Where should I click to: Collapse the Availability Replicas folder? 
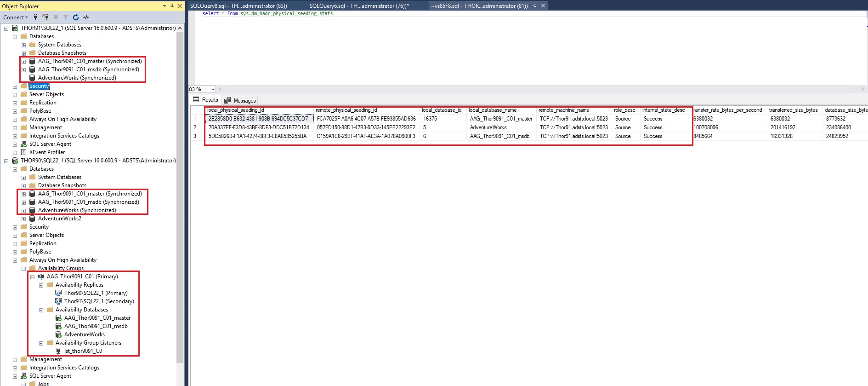point(41,285)
